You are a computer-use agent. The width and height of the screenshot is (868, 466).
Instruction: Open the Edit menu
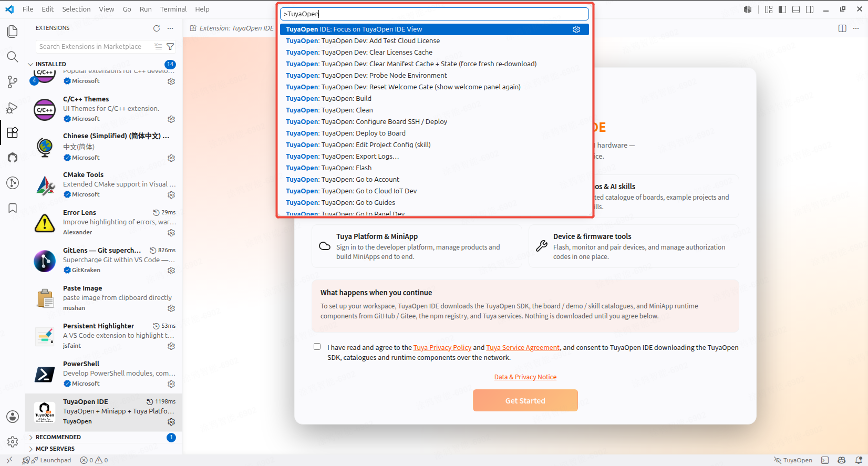tap(48, 9)
